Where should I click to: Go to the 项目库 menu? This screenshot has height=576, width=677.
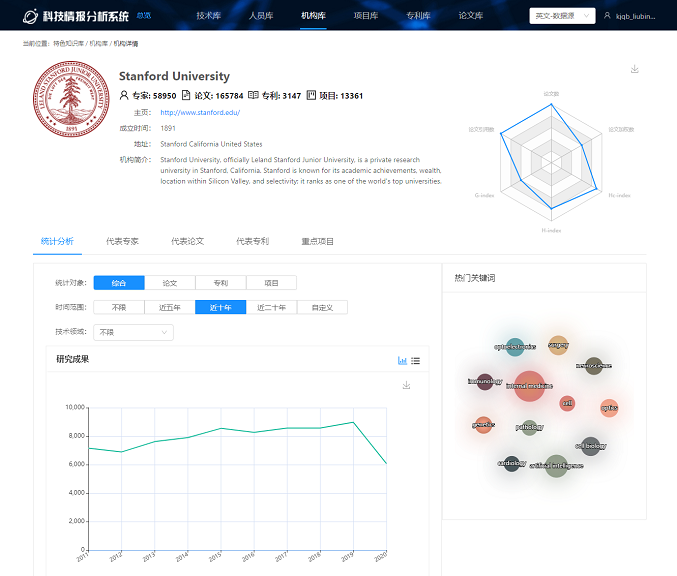366,16
